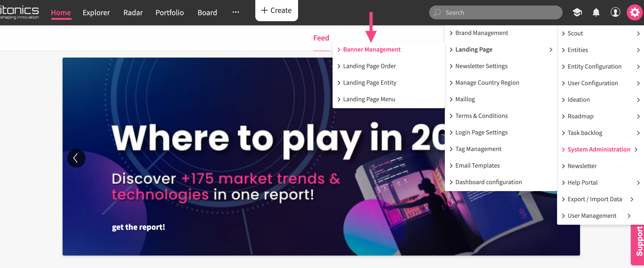
Task: Open the Support side tab
Action: click(x=638, y=241)
